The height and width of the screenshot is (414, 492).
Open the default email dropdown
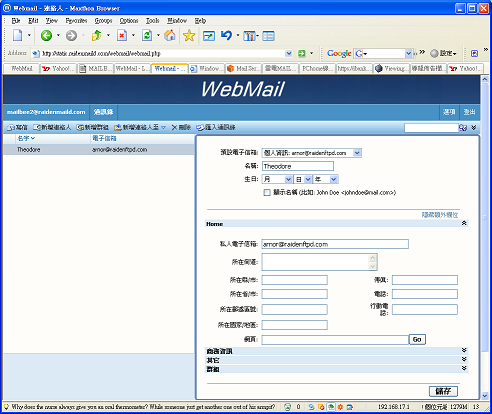coord(311,153)
